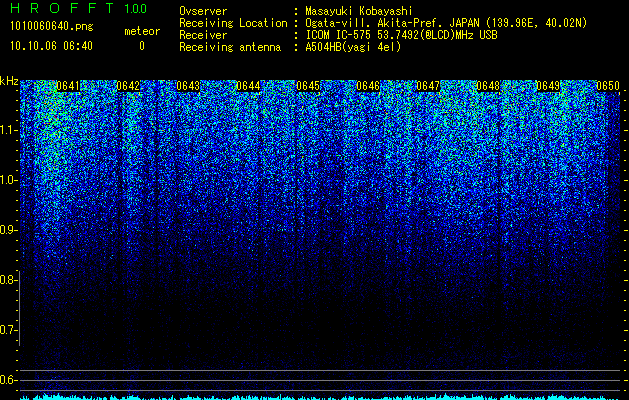Click the Ovserver label
This screenshot has height=400, width=629.
click(203, 11)
